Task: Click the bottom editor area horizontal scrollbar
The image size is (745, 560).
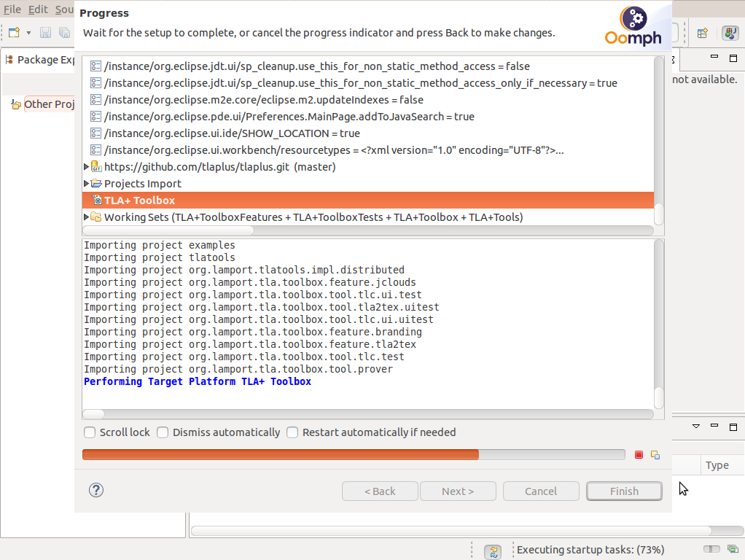Action: click(467, 531)
